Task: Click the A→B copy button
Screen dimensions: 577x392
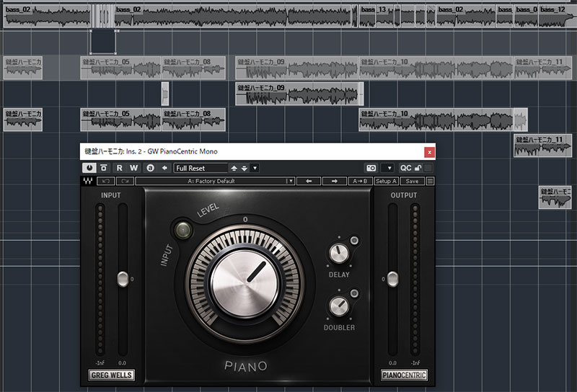Action: (x=360, y=181)
